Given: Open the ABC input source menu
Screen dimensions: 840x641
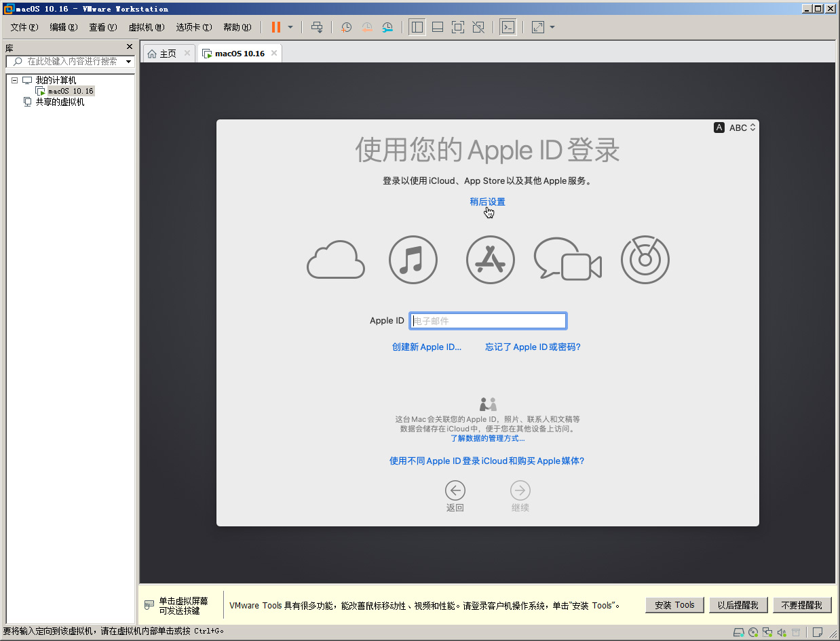Looking at the screenshot, I should pos(735,128).
